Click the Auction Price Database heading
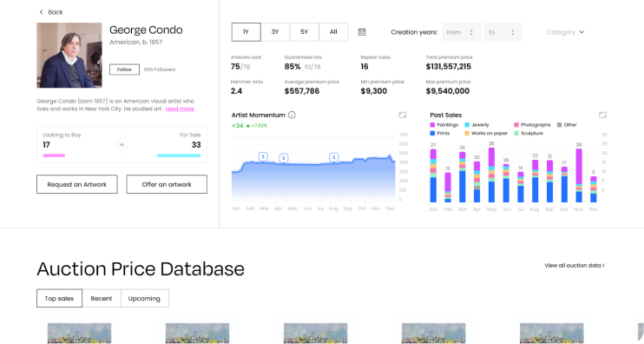Screen dimensions: 644x344 tap(141, 269)
